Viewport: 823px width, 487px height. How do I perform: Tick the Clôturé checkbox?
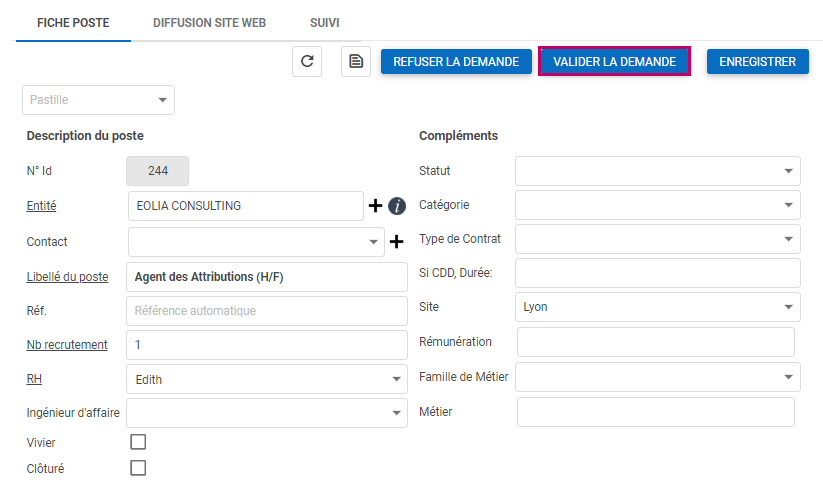138,467
